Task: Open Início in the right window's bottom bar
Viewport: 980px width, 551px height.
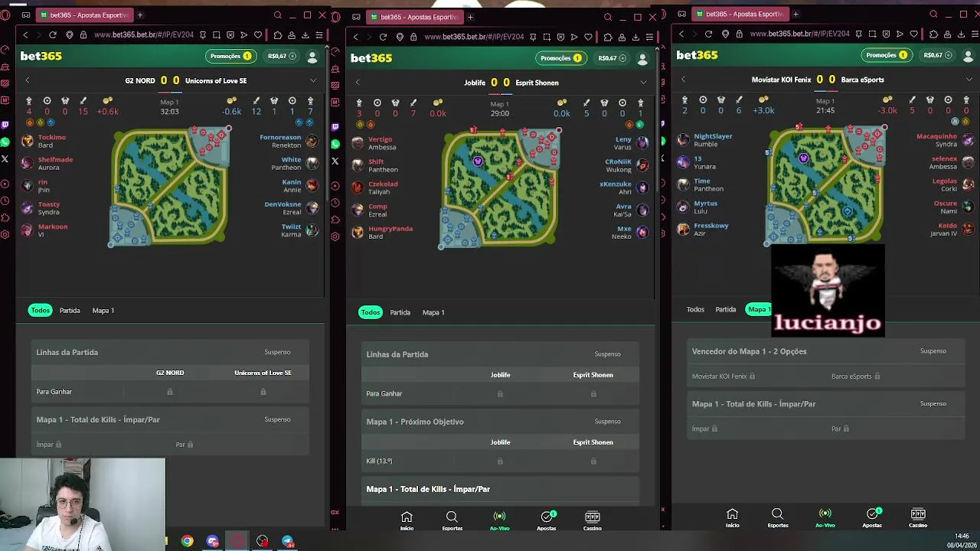Action: coord(732,517)
